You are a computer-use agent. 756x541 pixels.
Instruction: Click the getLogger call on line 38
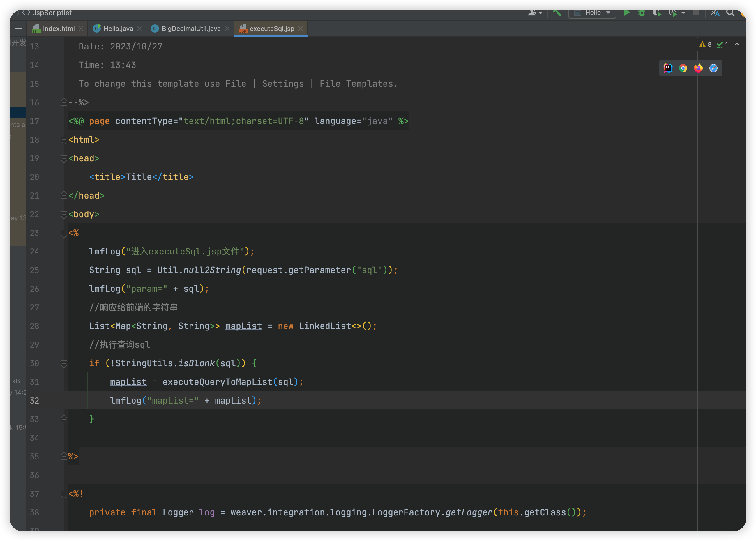click(x=469, y=512)
